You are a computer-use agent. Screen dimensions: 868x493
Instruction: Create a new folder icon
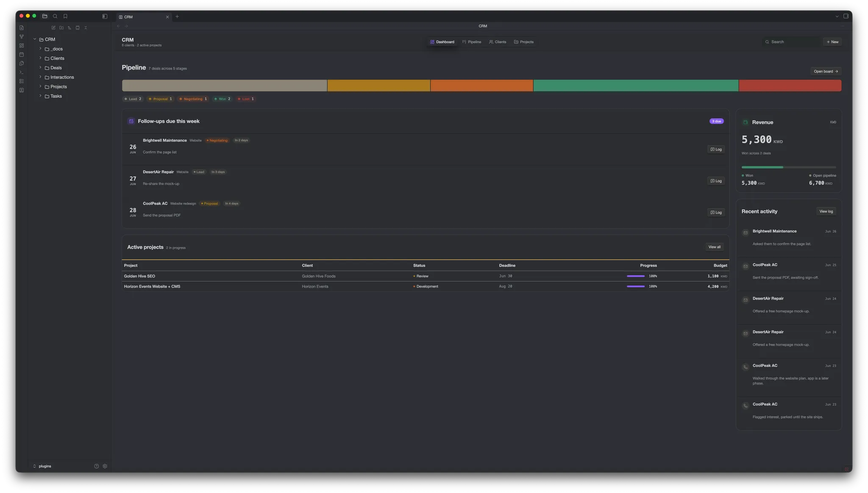coord(61,28)
